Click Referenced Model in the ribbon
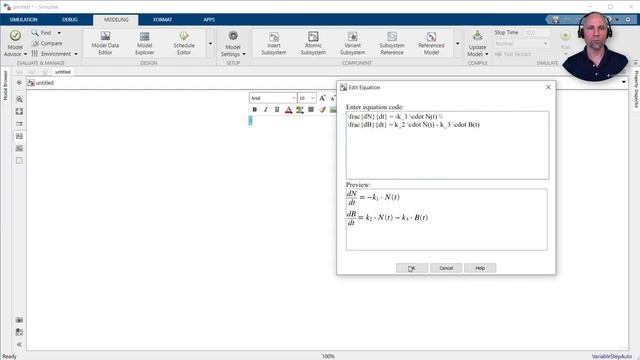Screen dimensions: 640x360 click(431, 43)
